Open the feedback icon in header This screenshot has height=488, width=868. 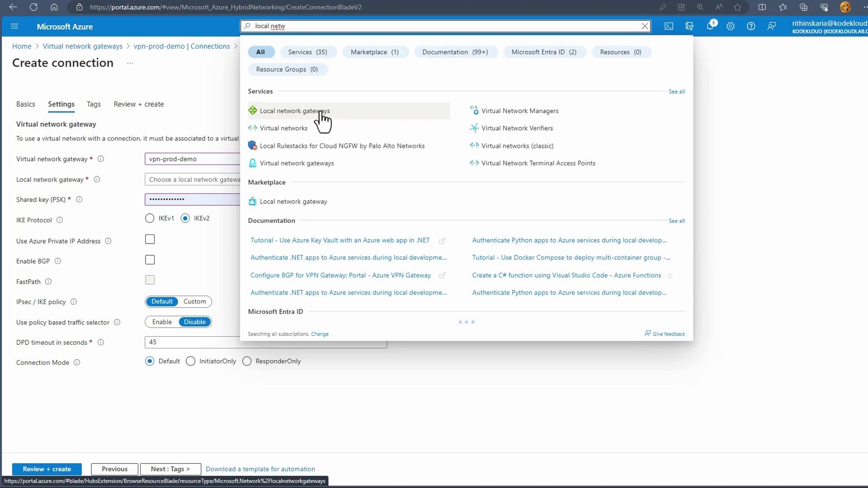tap(772, 26)
